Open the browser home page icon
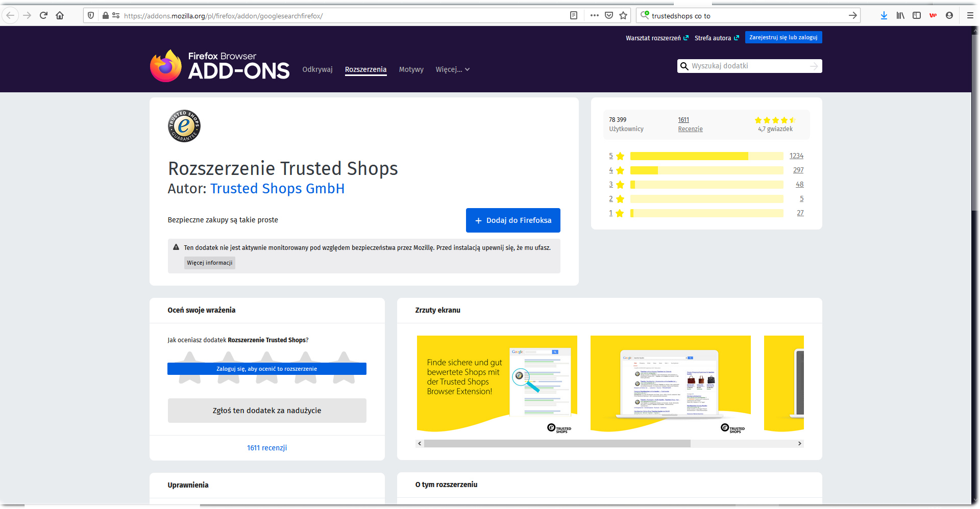 coord(60,15)
